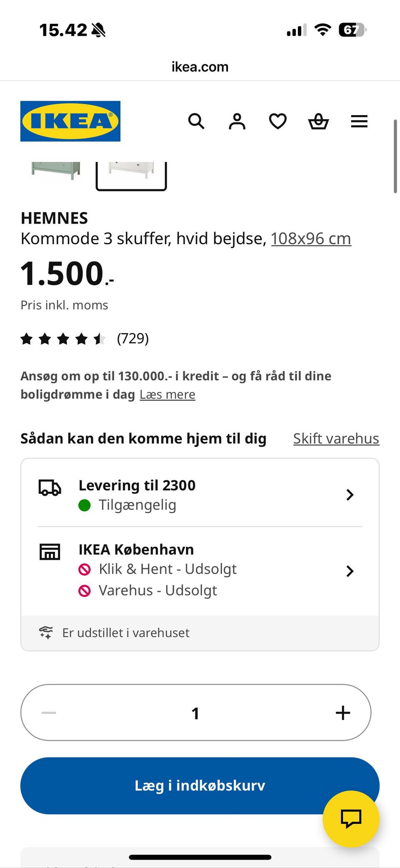Screen dimensions: 400x868
Task: Decrease quantity with the minus button
Action: pos(49,712)
